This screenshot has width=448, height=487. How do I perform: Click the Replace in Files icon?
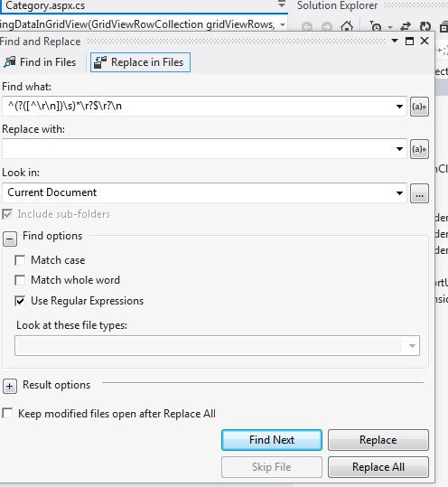[100, 62]
